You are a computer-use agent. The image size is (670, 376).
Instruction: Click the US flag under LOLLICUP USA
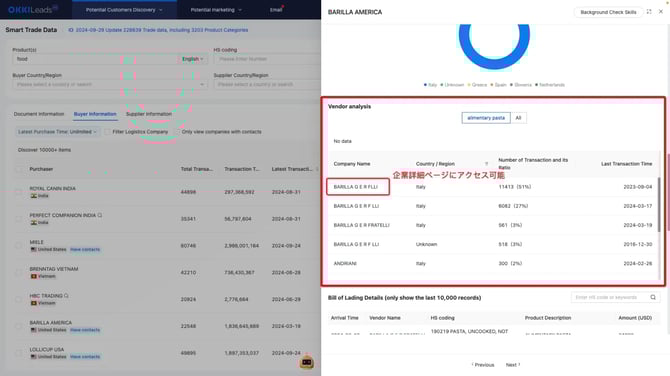click(33, 357)
